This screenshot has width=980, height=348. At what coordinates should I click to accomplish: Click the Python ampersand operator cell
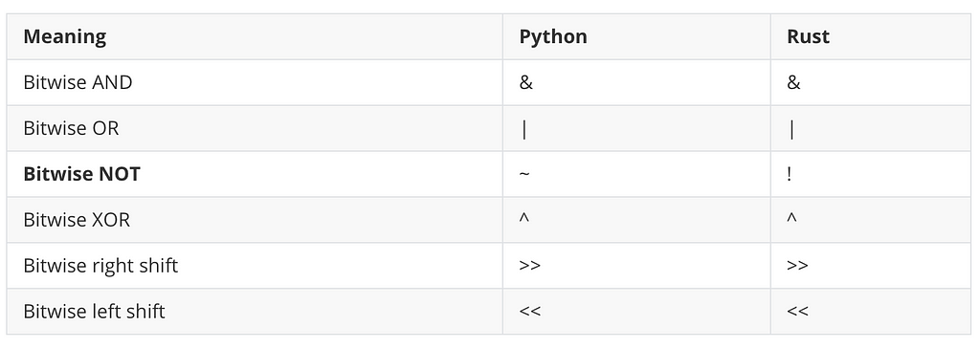tap(526, 82)
